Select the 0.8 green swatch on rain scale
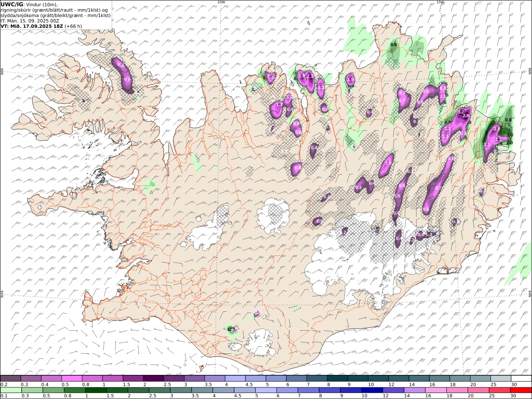532x399 pixels. tap(75, 390)
